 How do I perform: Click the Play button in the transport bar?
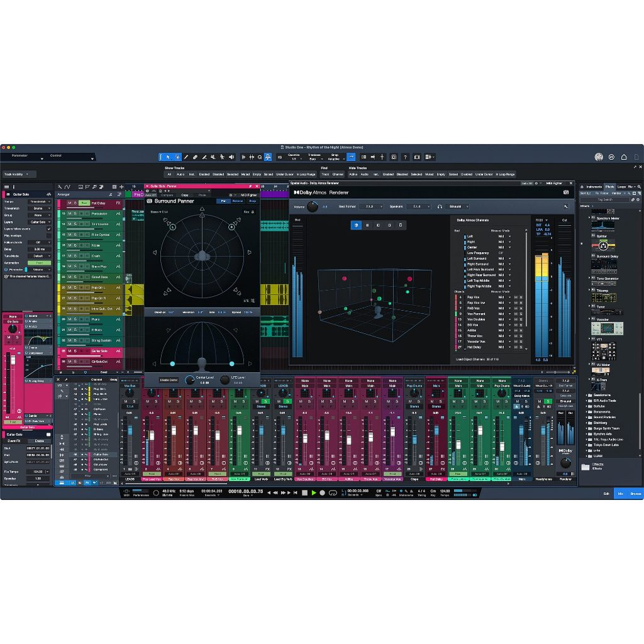pos(314,492)
